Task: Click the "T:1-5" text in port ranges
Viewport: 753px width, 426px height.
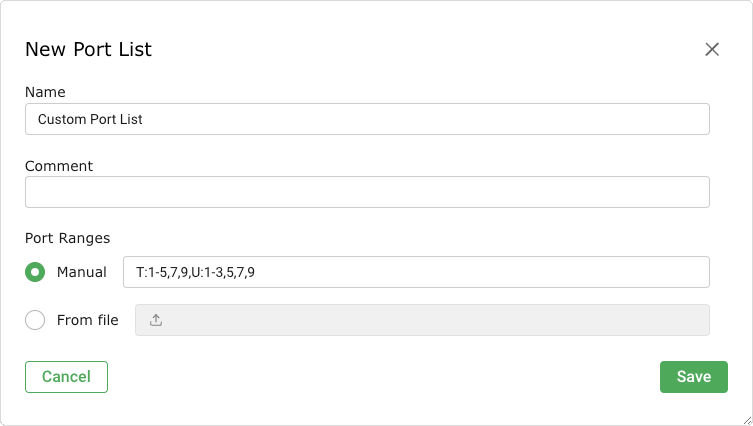Action: (153, 272)
